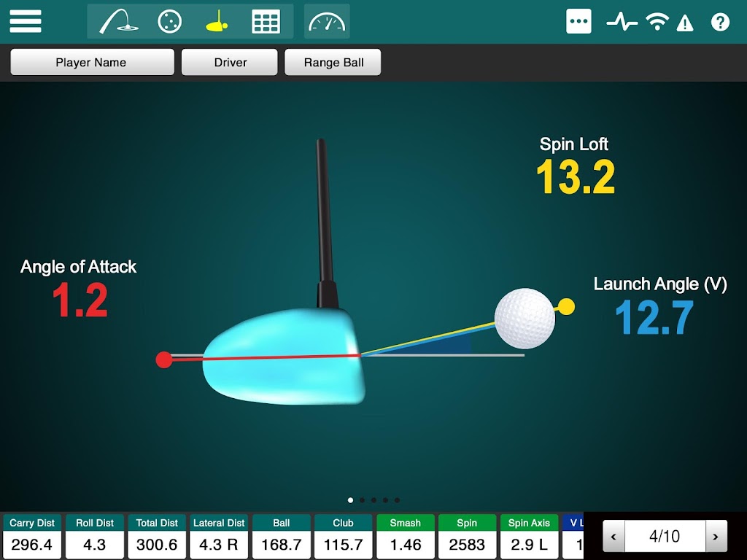Choose club type via Driver button
Screen dimensions: 747x560
(230, 63)
